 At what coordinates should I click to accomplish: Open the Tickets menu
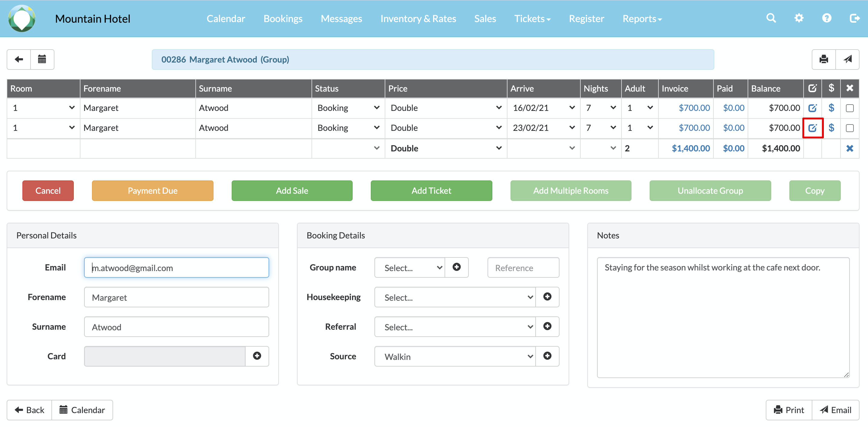click(x=532, y=19)
